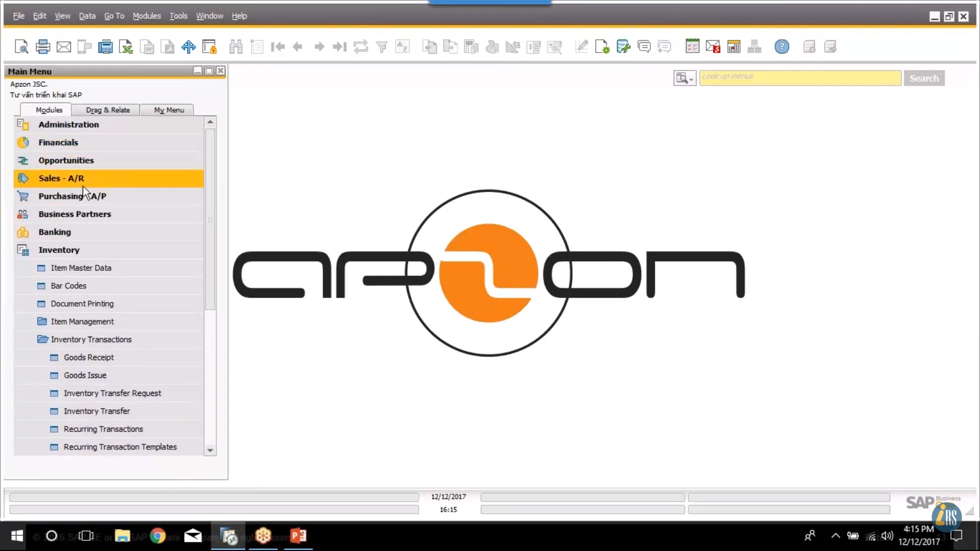This screenshot has width=980, height=551.
Task: Open Item Master Data
Action: tap(109, 268)
